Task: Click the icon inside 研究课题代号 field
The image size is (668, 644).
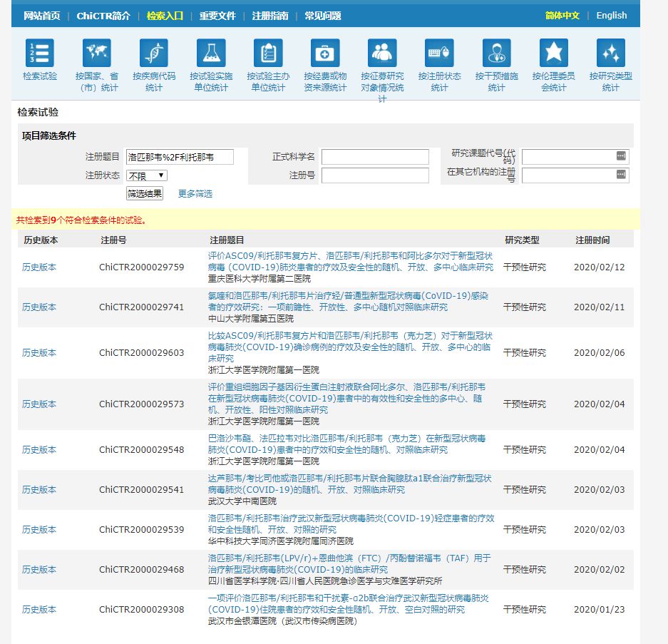Action: pyautogui.click(x=621, y=156)
